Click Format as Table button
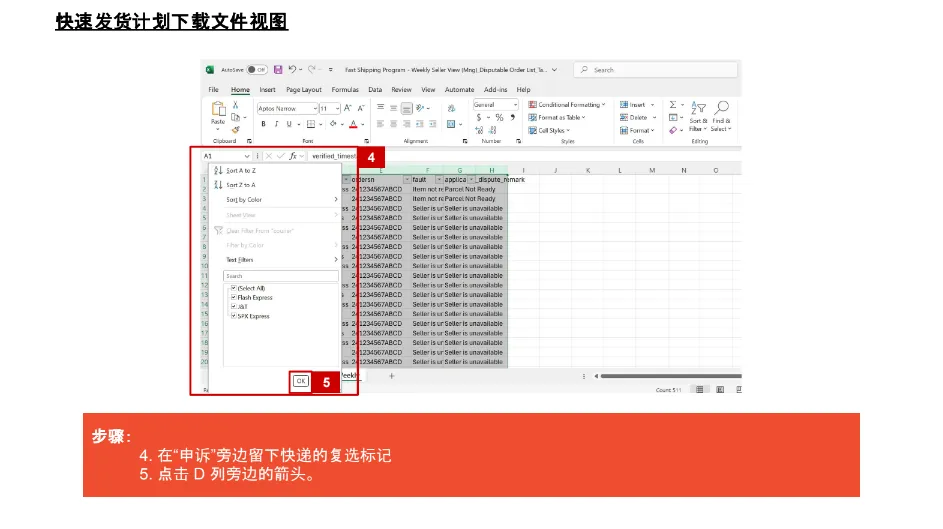This screenshot has width=943, height=529. click(x=558, y=117)
